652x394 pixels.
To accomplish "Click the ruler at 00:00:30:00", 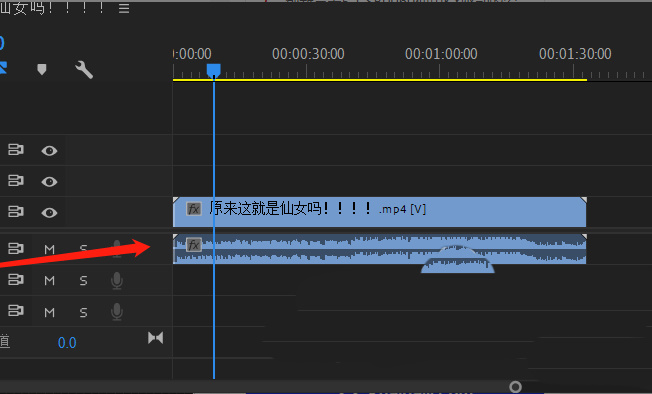I will click(x=308, y=54).
